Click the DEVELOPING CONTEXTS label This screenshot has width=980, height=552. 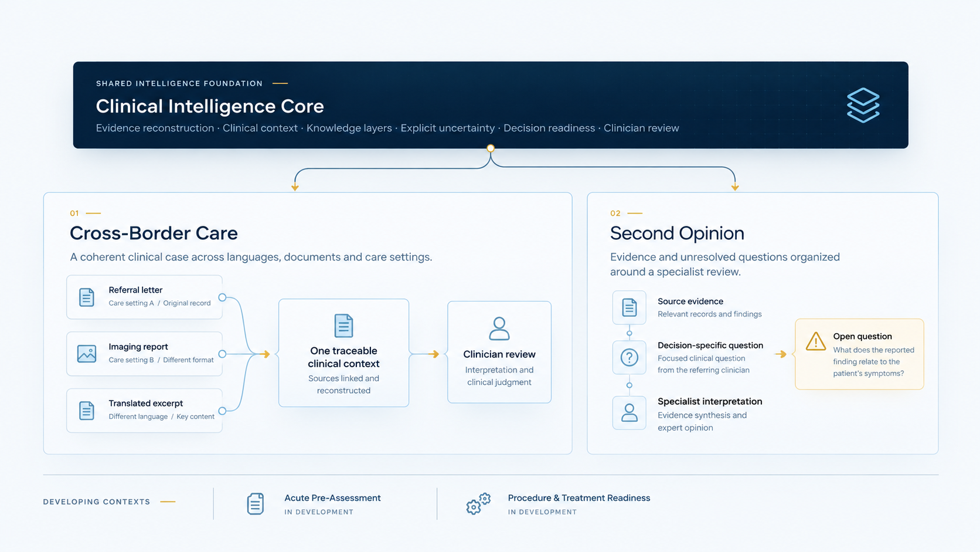[97, 502]
